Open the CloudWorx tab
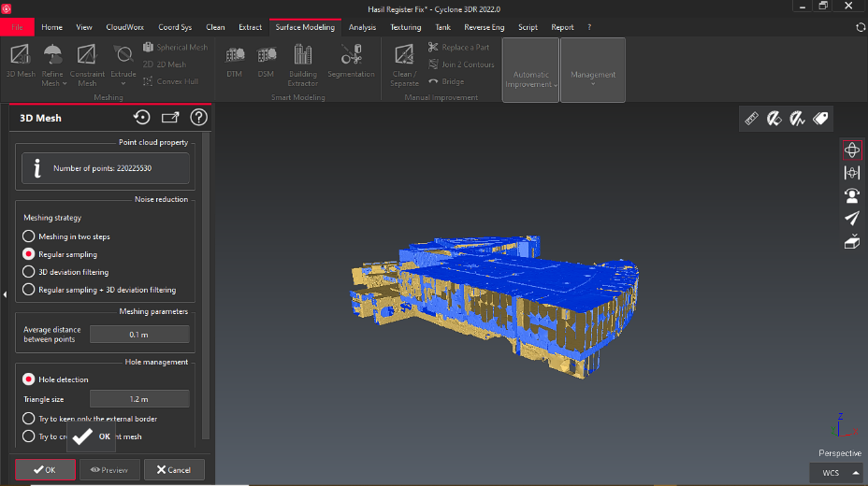The image size is (868, 486). [x=124, y=27]
